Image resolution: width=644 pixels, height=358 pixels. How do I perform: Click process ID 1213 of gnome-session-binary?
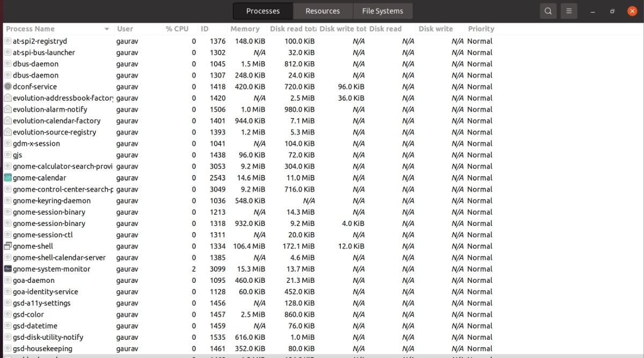pos(218,212)
